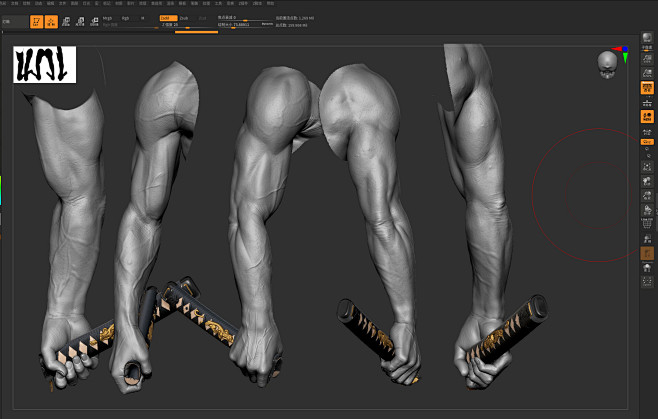Click the arm silhouette thumbnail preview
This screenshot has height=419, width=658.
[44, 64]
